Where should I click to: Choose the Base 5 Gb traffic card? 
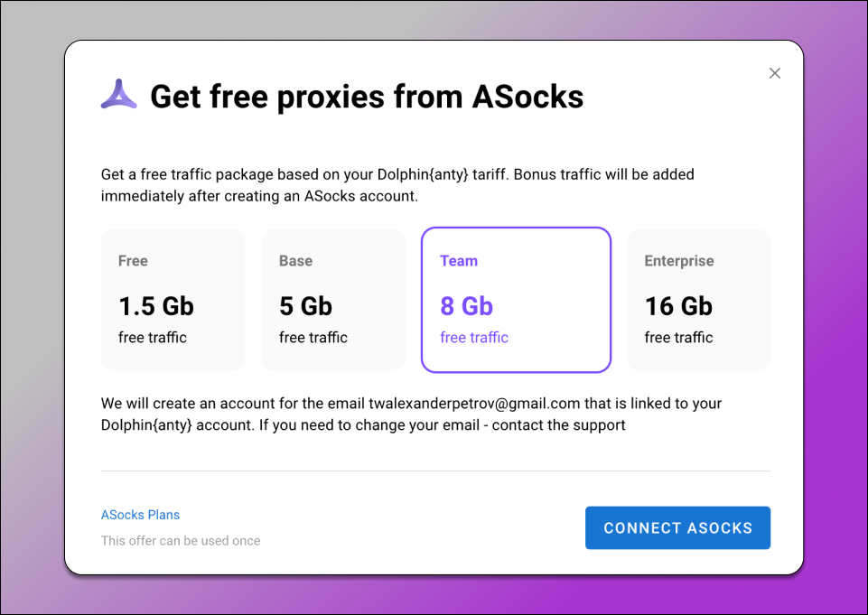(x=334, y=300)
